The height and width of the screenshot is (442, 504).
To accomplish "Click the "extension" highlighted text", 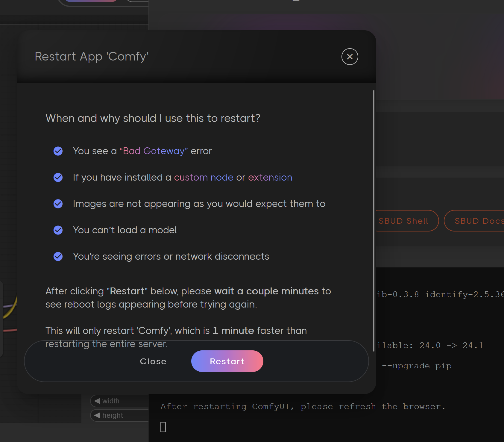I will (x=270, y=177).
